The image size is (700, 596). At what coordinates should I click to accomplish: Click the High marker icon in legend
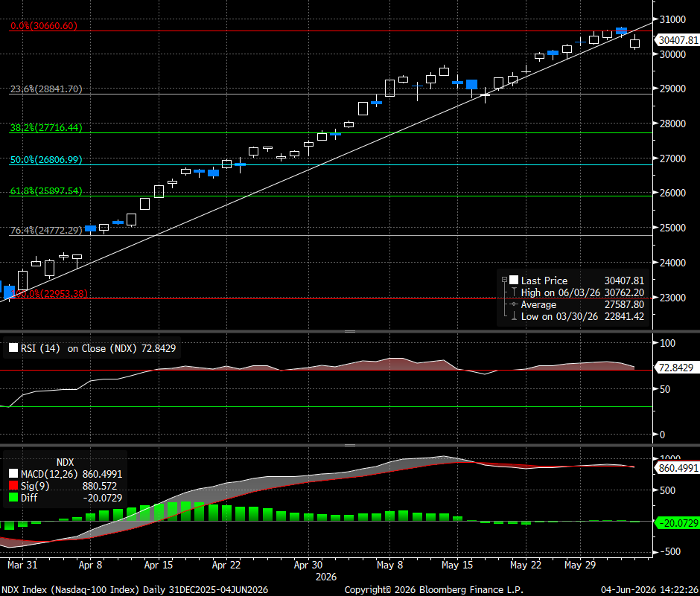[514, 292]
